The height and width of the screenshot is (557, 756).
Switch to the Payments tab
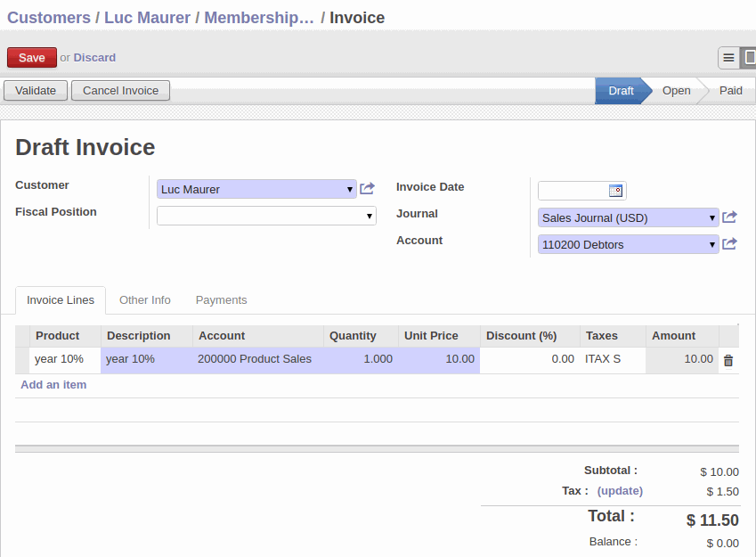click(x=222, y=300)
